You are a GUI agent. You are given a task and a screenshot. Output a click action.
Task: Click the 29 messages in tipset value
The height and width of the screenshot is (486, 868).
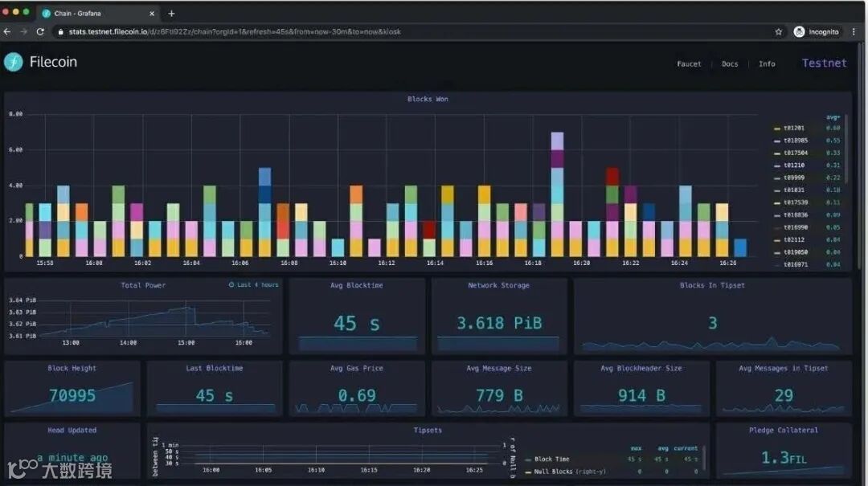[x=784, y=395]
